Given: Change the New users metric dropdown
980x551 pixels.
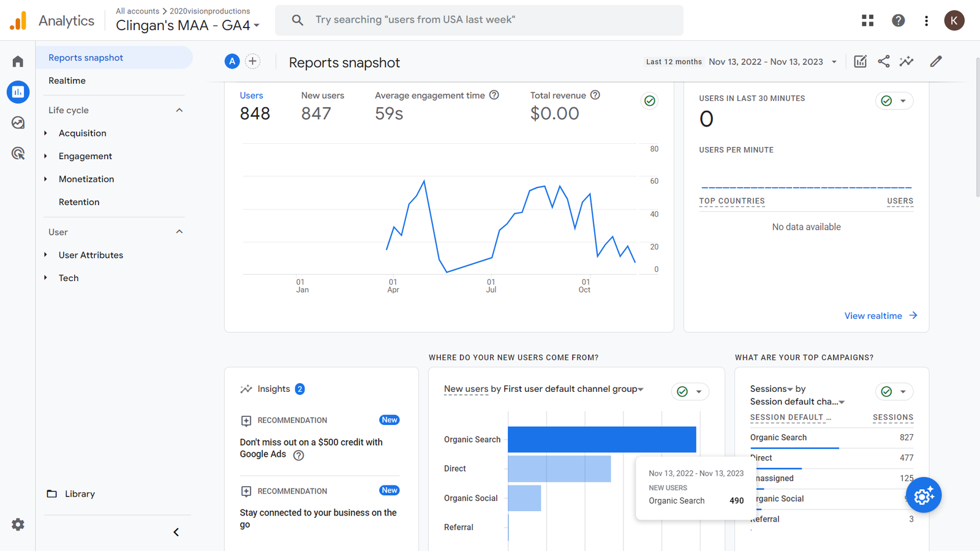Looking at the screenshot, I should coord(466,389).
